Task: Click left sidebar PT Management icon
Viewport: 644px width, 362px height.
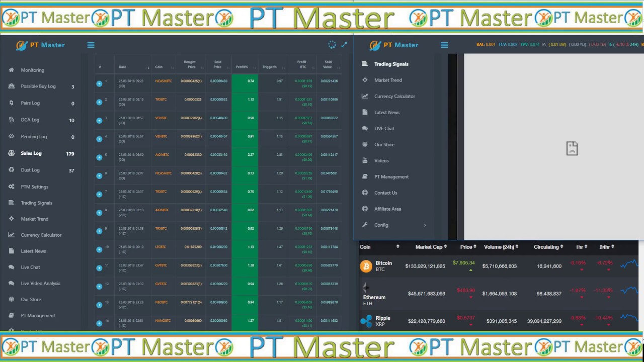Action: 11,315
